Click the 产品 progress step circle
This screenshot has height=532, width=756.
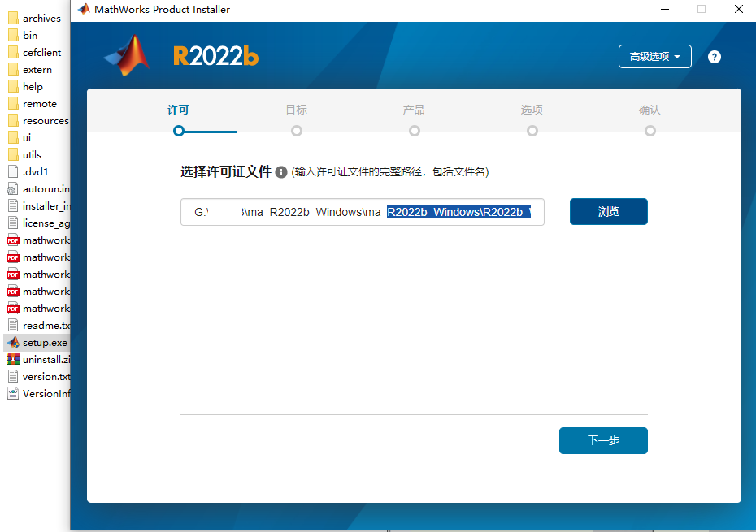[414, 131]
